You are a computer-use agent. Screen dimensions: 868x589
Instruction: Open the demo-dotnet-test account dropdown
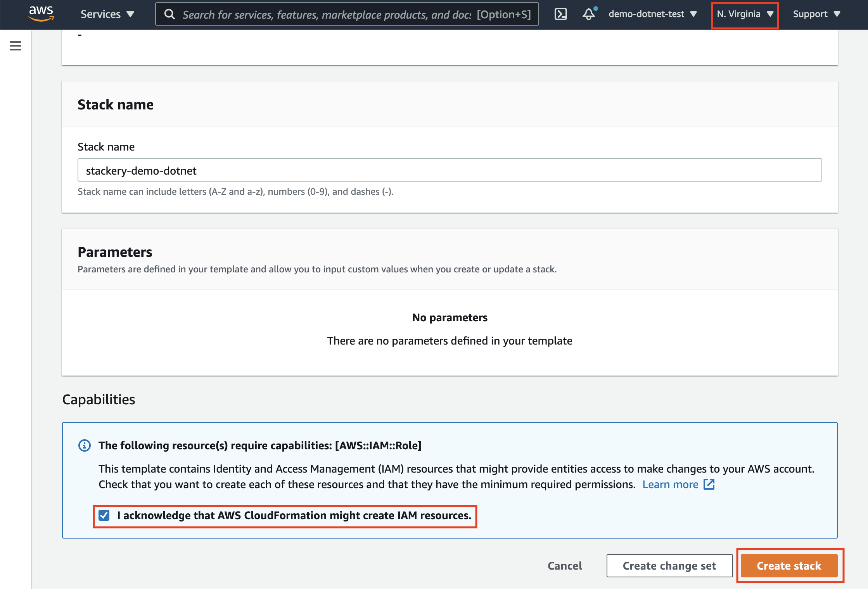653,14
